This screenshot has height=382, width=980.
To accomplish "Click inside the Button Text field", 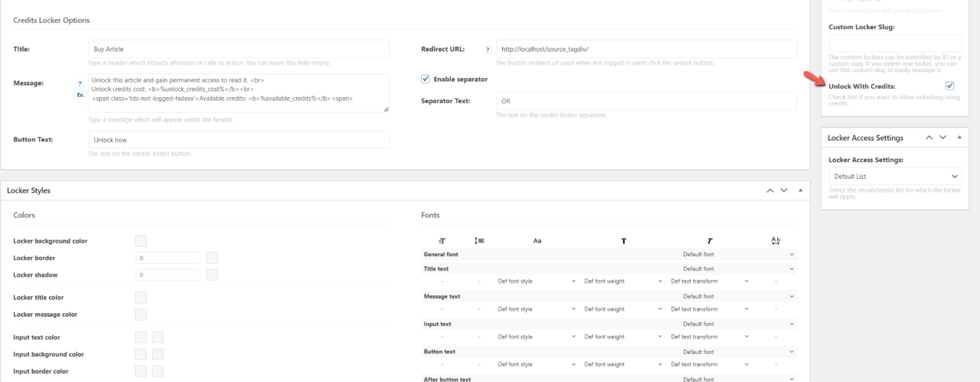I will click(239, 139).
